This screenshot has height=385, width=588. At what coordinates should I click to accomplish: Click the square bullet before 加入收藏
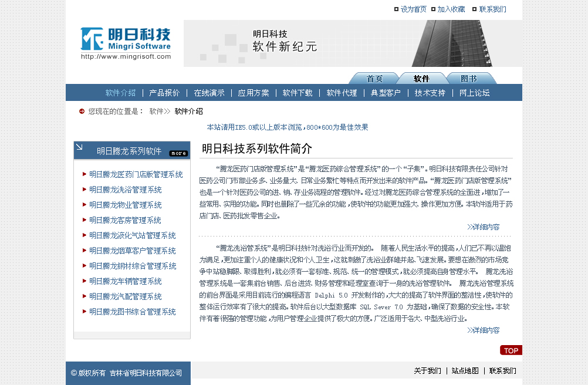[433, 9]
